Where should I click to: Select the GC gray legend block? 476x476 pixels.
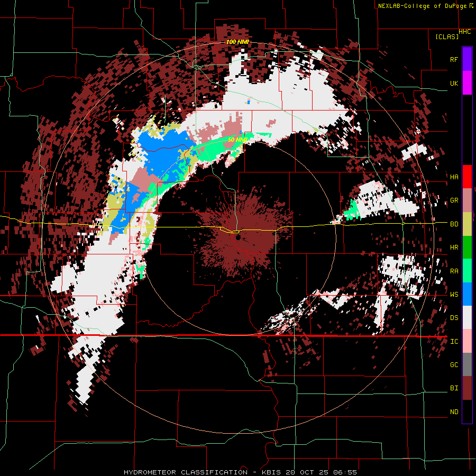click(x=467, y=364)
